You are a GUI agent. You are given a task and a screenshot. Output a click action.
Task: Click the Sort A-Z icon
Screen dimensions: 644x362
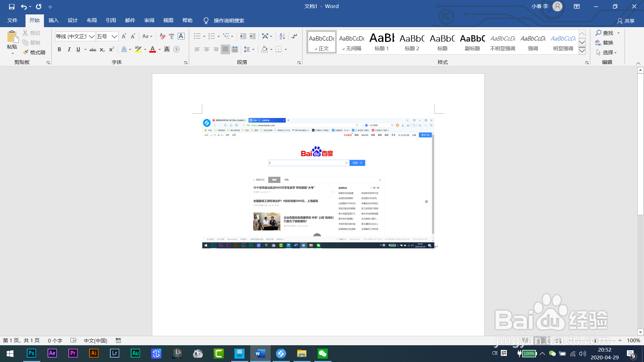point(282,36)
